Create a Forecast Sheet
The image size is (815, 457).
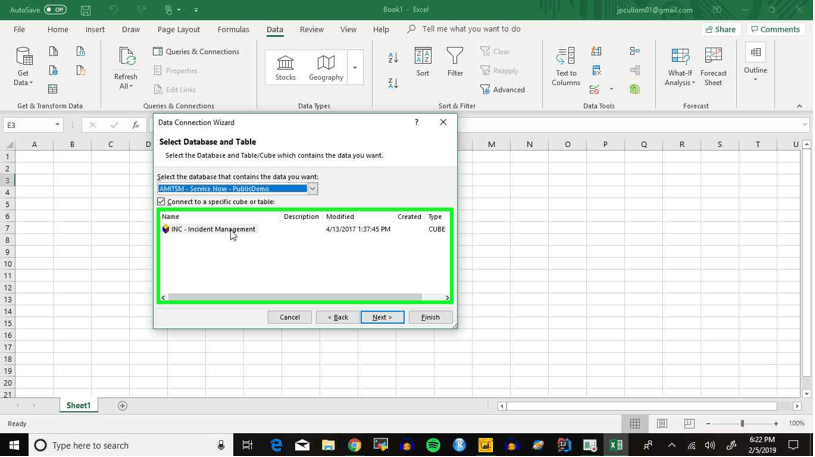coord(713,67)
